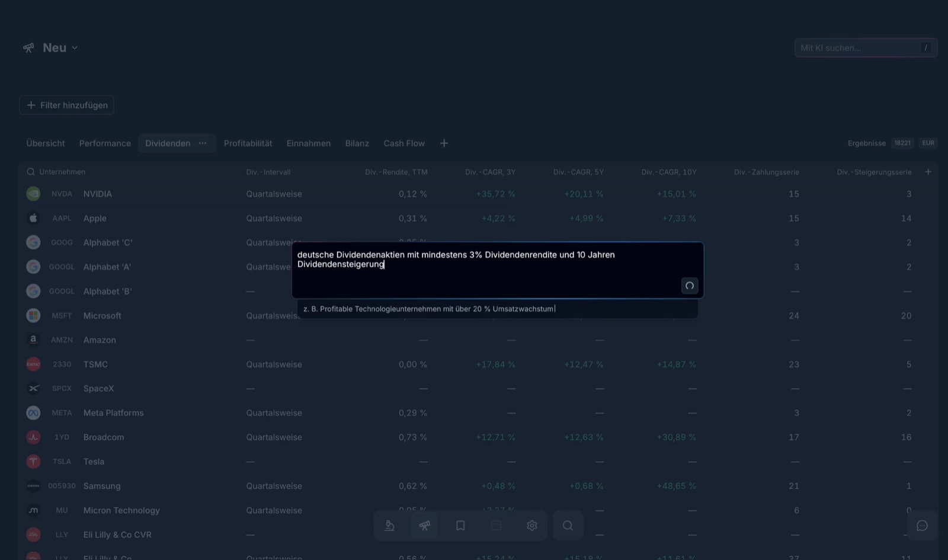Expand the Neu screener dropdown chevron
The image size is (948, 560).
[x=75, y=48]
